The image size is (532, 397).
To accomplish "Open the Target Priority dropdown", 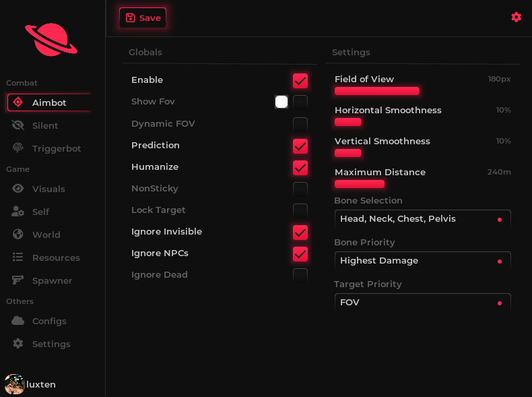I will coord(422,303).
